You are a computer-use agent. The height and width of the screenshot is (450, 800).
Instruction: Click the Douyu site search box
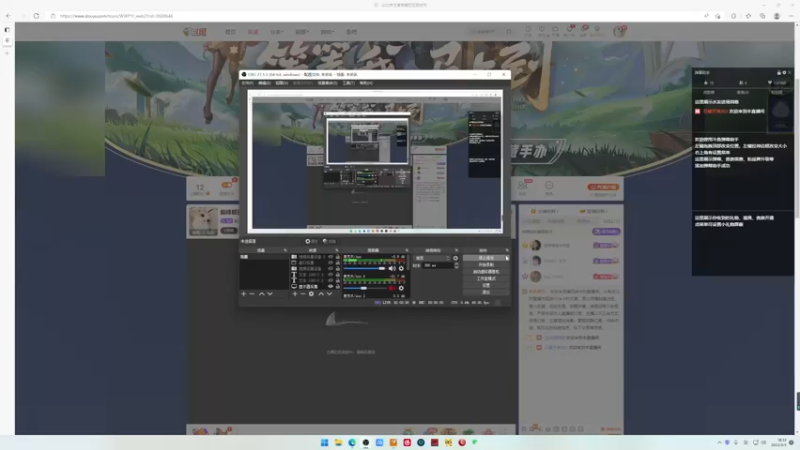tap(490, 32)
